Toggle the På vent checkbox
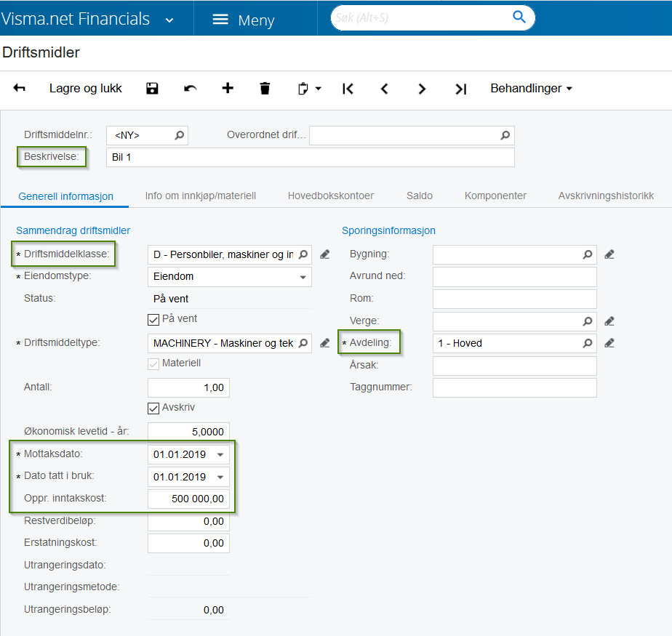Screen dimensions: 672x636 (x=153, y=320)
